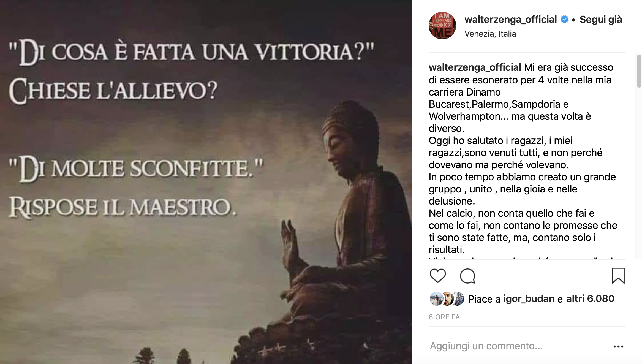The image size is (642, 364).
Task: Click the Buddha quote post image
Action: 206,182
